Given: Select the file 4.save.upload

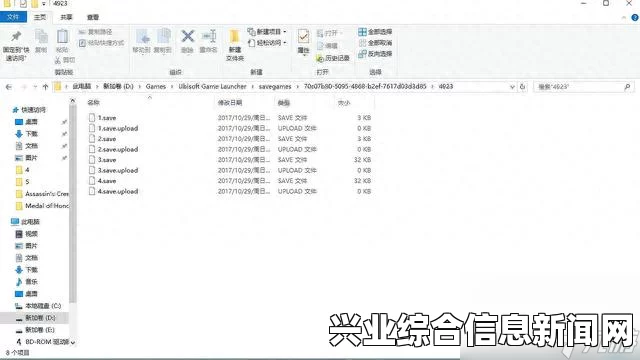Looking at the screenshot, I should point(118,191).
